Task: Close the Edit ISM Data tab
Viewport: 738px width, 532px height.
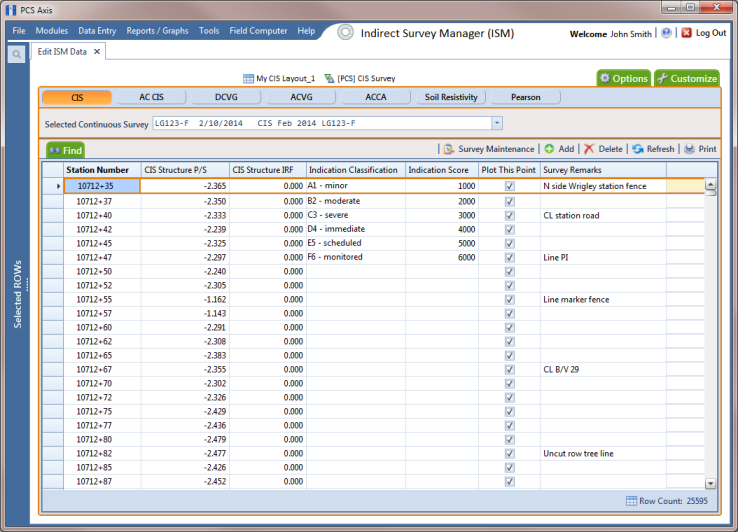Action: [x=97, y=52]
